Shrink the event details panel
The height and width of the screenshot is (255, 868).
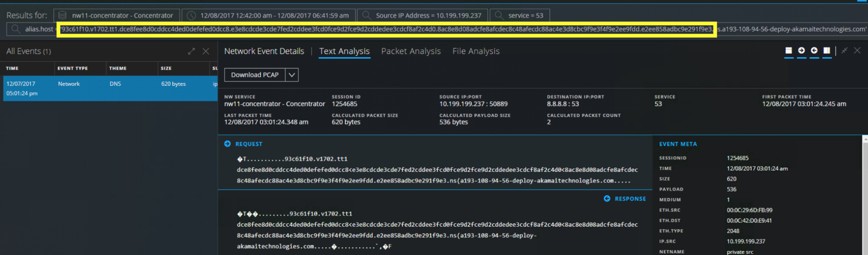(x=844, y=51)
